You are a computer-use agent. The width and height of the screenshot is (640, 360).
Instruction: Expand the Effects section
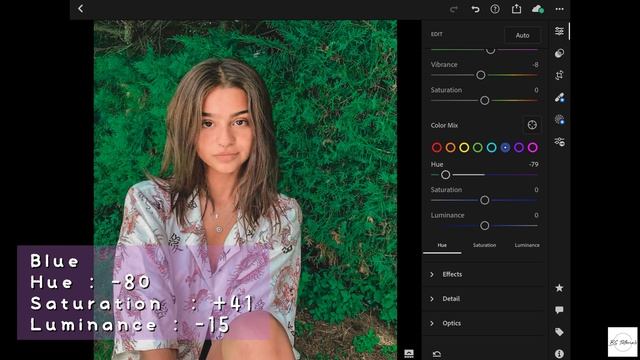484,274
